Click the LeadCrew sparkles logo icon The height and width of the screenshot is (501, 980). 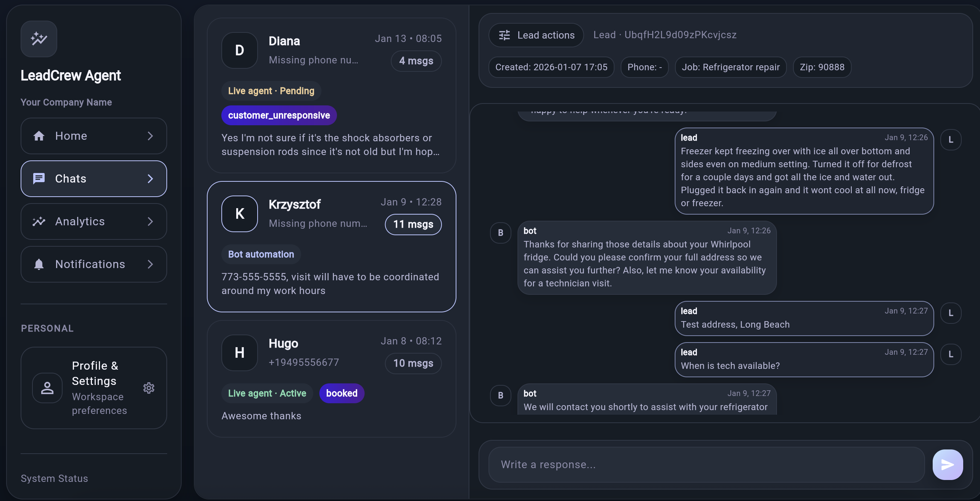[x=39, y=39]
